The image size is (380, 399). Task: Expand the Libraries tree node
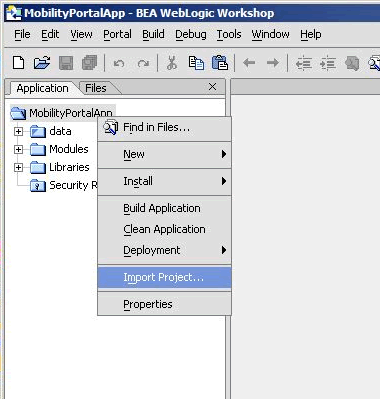click(18, 167)
